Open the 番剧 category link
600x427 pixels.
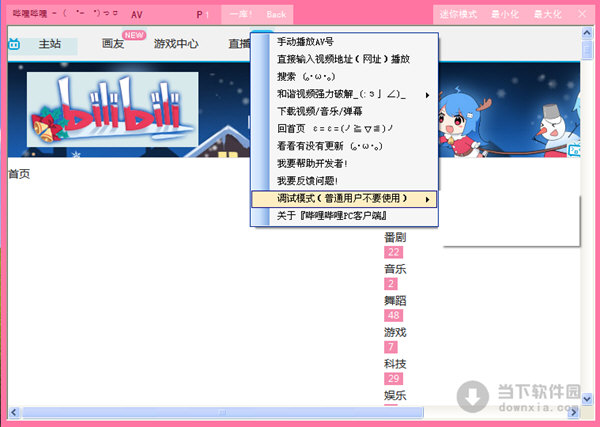coord(395,238)
